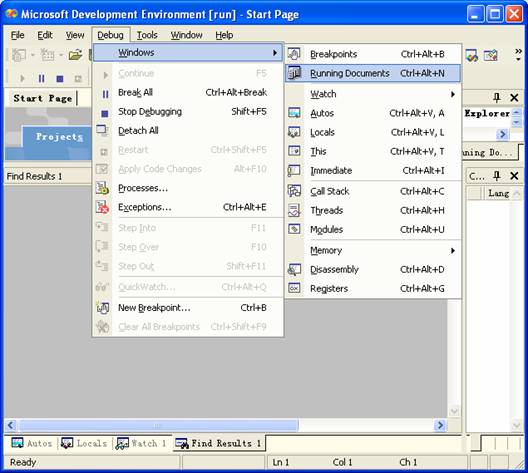
Task: Click the Threads window icon
Action: (294, 210)
